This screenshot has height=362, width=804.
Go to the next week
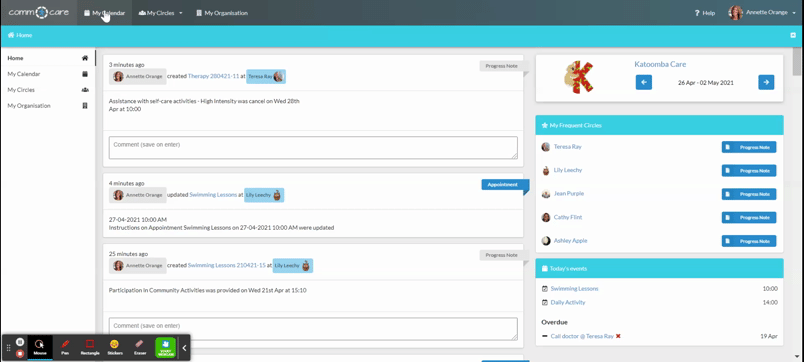click(766, 82)
